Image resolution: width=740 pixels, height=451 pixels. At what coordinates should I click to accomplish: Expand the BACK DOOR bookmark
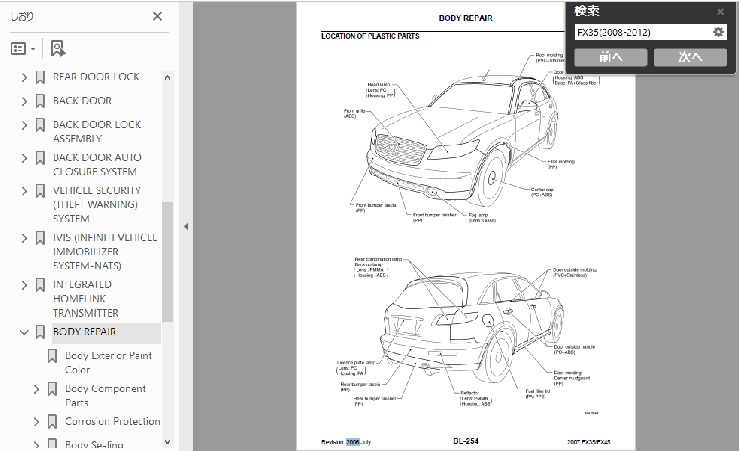(x=24, y=101)
